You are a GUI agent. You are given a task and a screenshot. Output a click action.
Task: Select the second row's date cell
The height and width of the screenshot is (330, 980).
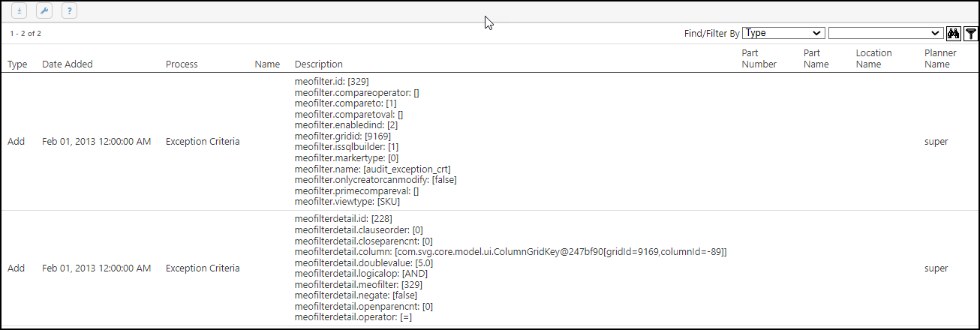97,268
